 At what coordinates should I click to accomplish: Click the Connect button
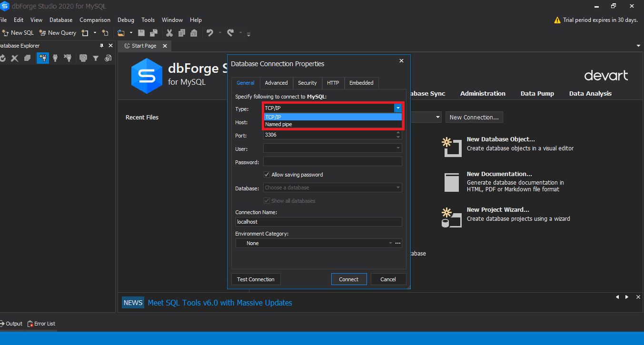[x=348, y=279]
